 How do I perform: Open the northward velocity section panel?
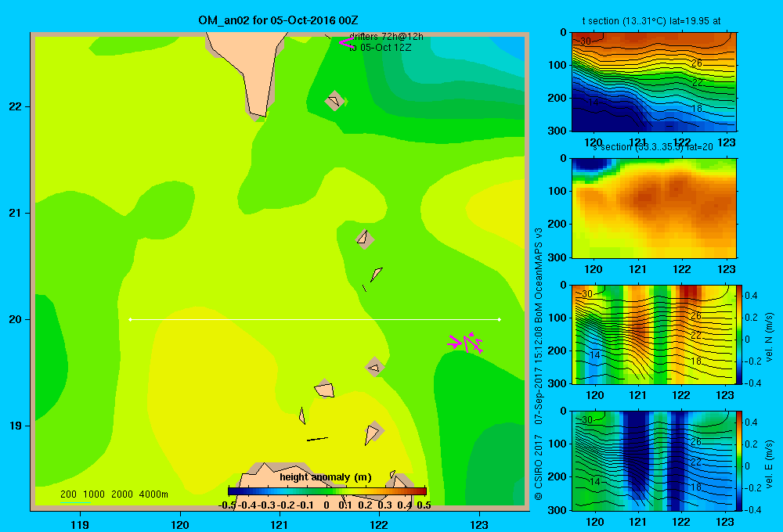(654, 334)
